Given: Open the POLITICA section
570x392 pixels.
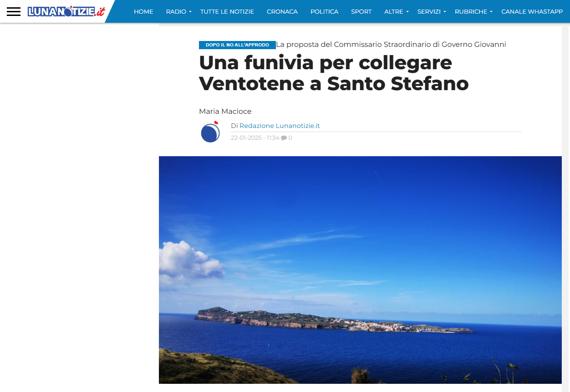Looking at the screenshot, I should pos(324,11).
